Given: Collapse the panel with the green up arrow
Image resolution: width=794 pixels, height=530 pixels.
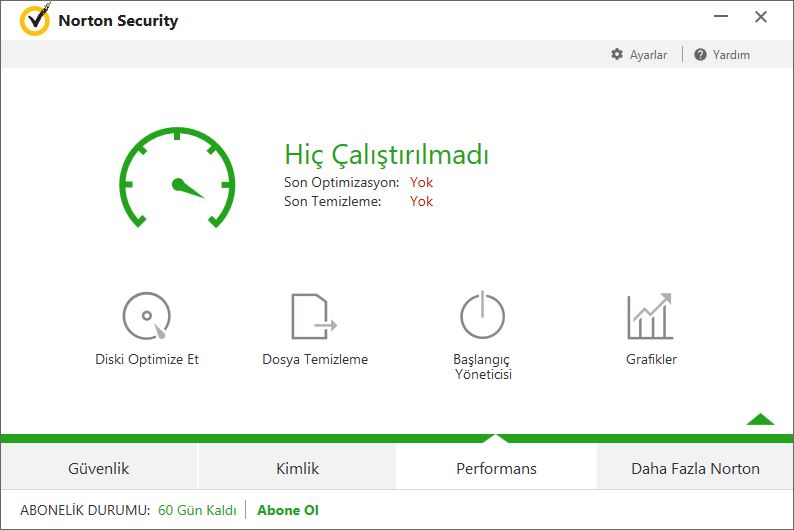Looking at the screenshot, I should (760, 419).
